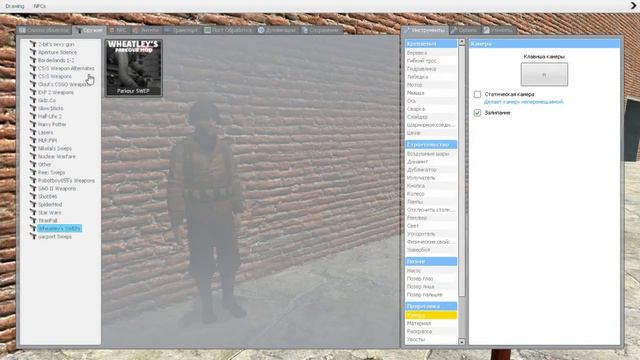This screenshot has width=640, height=360.
Task: Collapse the Крепления tool category
Action: (x=431, y=44)
